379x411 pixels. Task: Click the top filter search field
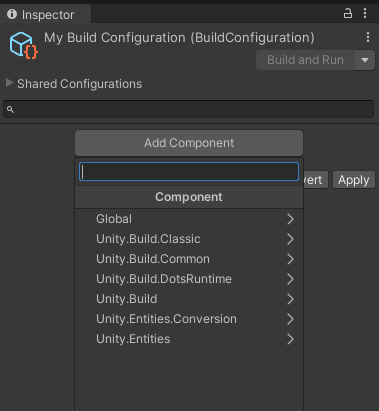point(188,109)
